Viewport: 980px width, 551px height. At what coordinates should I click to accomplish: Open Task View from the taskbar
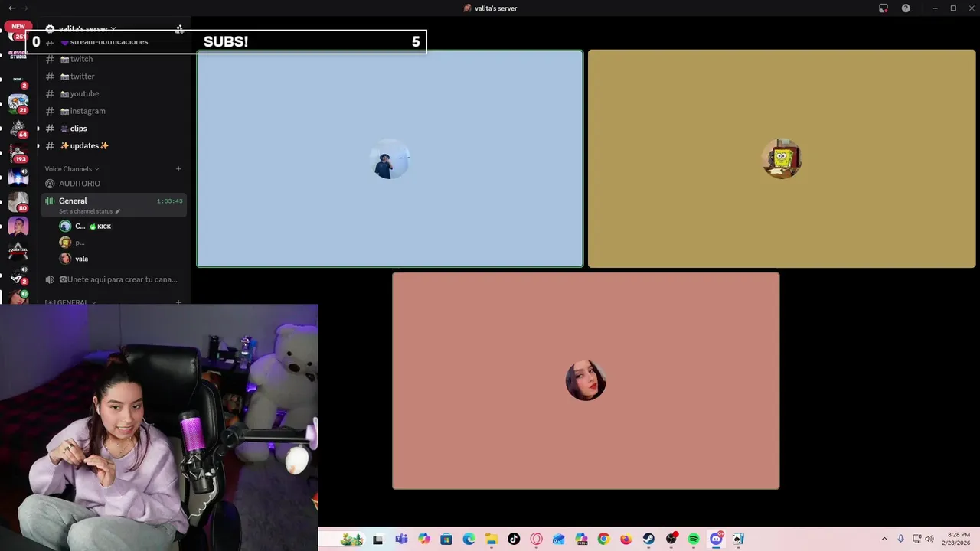(x=377, y=539)
